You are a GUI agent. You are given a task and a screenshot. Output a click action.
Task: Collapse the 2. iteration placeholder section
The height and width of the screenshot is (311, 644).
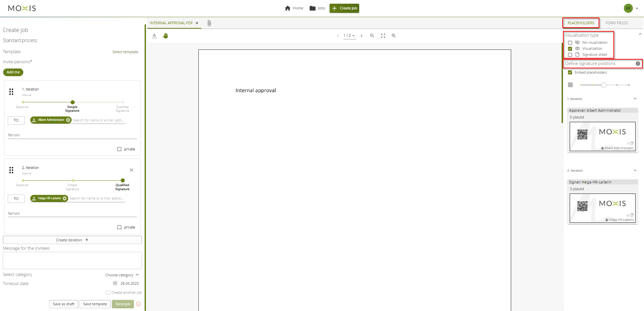[x=635, y=171]
